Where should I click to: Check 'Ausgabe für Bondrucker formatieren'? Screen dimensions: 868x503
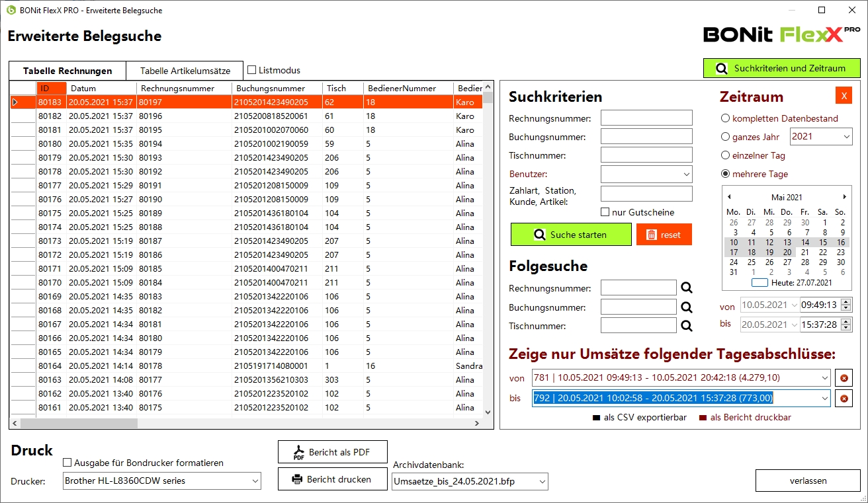[x=67, y=463]
